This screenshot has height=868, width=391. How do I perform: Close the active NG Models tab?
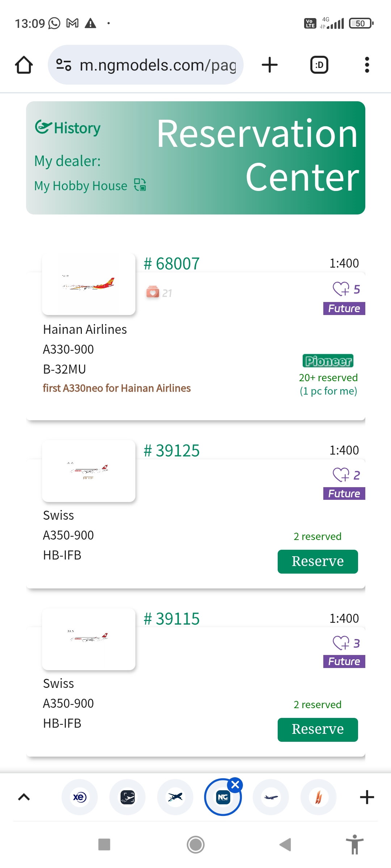[235, 785]
